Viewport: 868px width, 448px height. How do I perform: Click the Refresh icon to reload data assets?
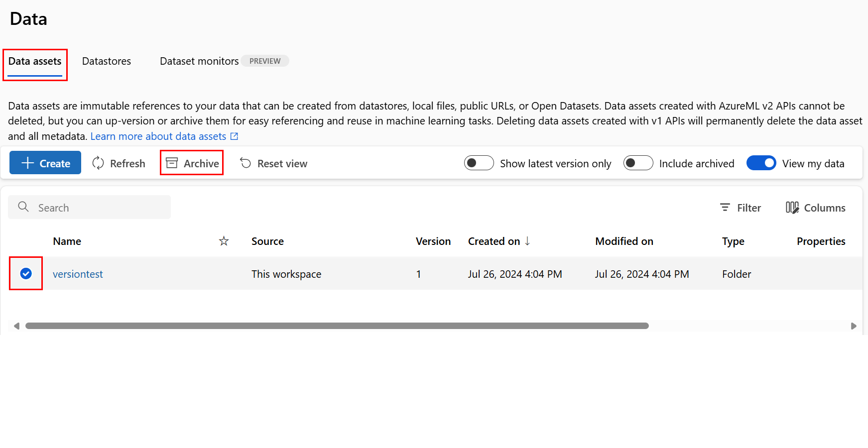pos(98,163)
